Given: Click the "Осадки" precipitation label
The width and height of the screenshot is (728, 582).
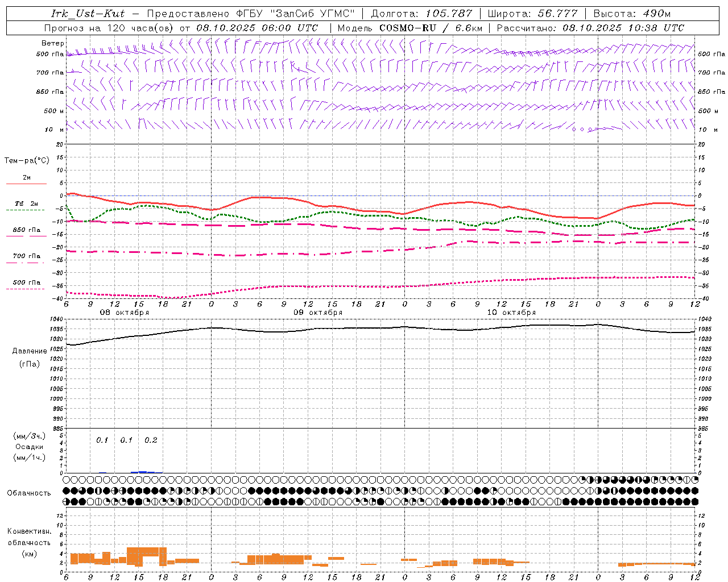Looking at the screenshot, I should pos(30,447).
